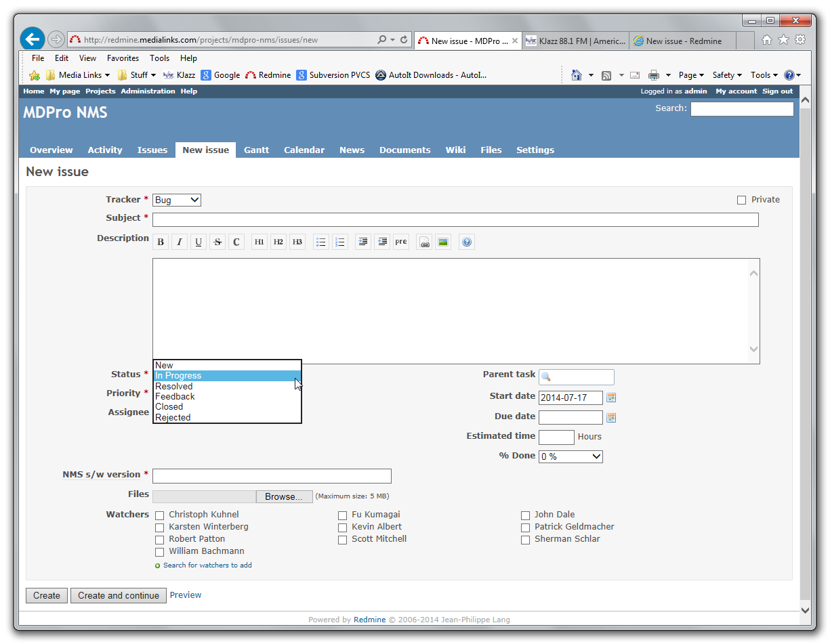Insert blockquote indent in description
This screenshot has height=644, width=830.
click(x=364, y=242)
